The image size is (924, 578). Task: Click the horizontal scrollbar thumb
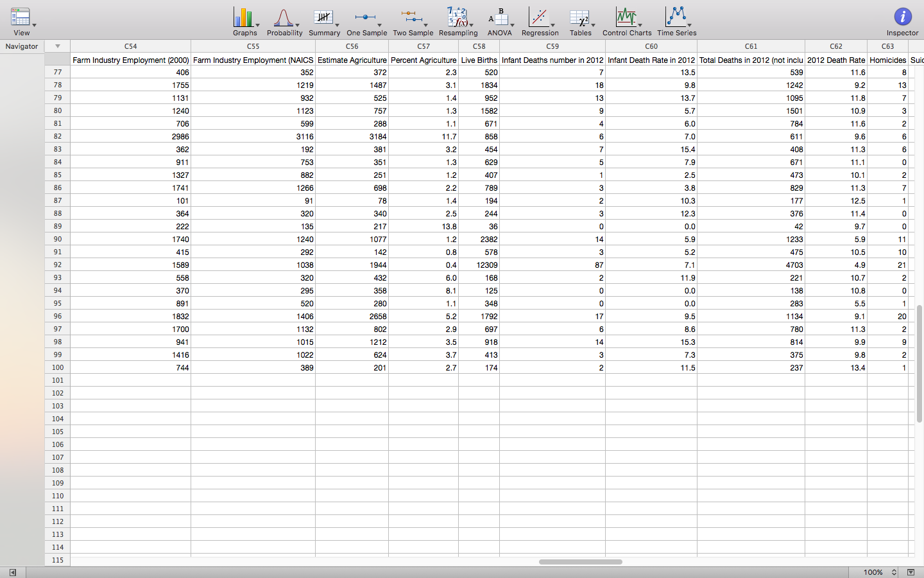click(581, 562)
